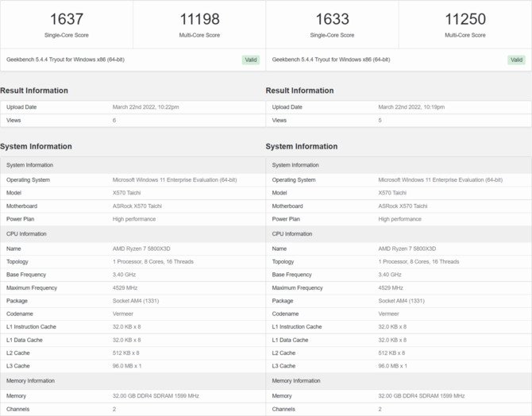Click the Geekbench 5.4.4 Tryout text under score 1633
The width and height of the screenshot is (532, 416).
point(331,60)
